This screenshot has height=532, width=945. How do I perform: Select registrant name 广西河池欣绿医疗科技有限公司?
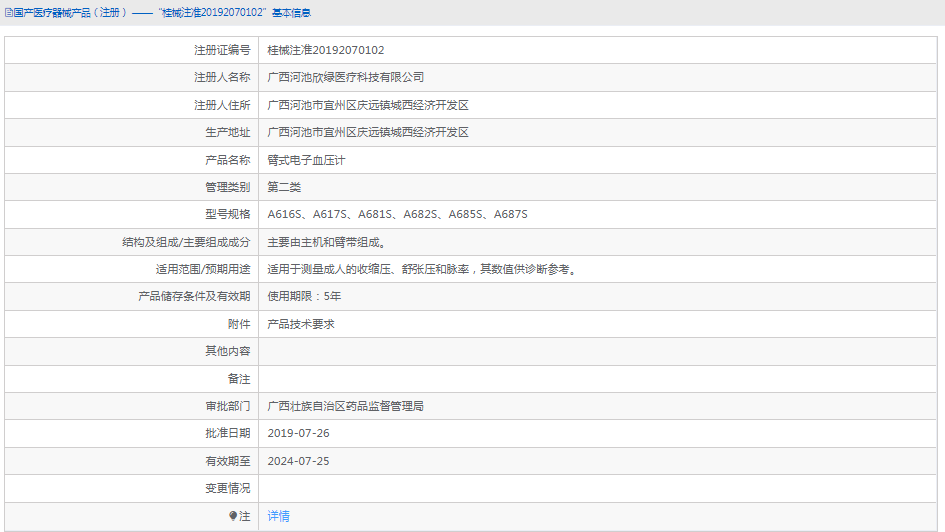pyautogui.click(x=345, y=78)
